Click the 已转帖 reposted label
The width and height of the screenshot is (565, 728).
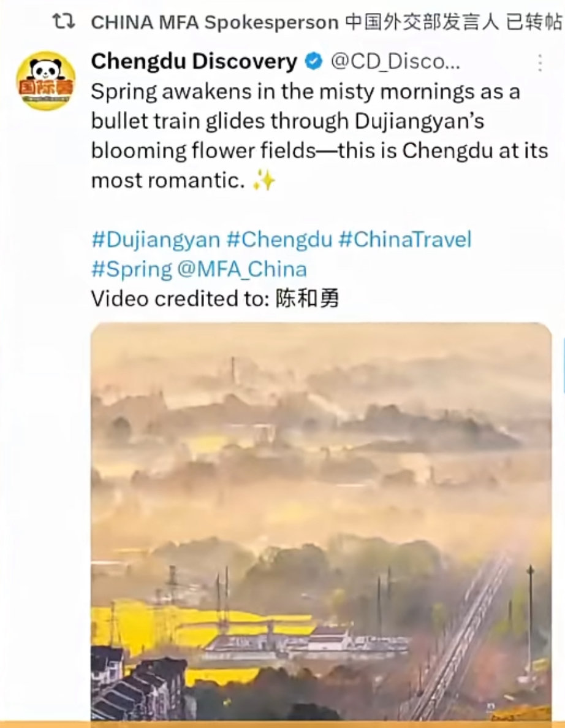coord(534,22)
